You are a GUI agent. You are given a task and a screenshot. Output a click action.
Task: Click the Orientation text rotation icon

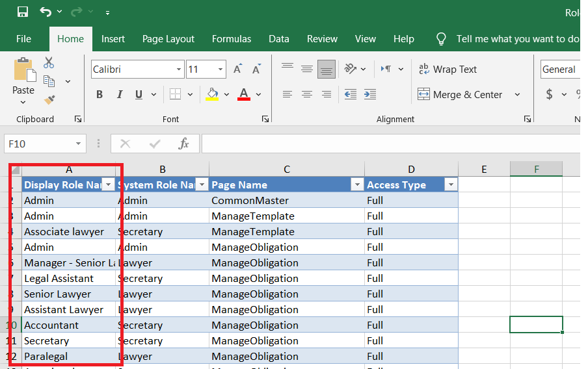[350, 69]
